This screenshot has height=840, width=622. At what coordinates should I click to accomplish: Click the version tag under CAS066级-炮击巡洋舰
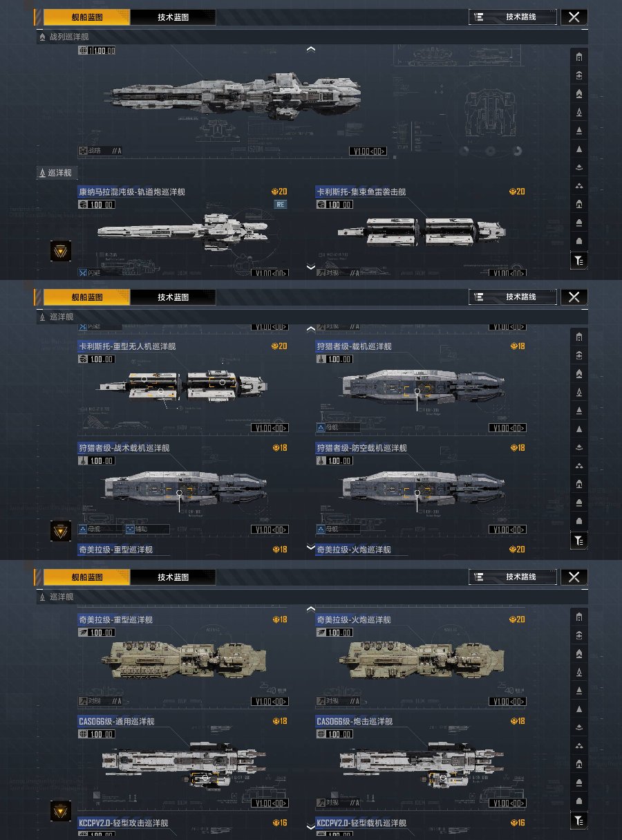pyautogui.click(x=507, y=803)
